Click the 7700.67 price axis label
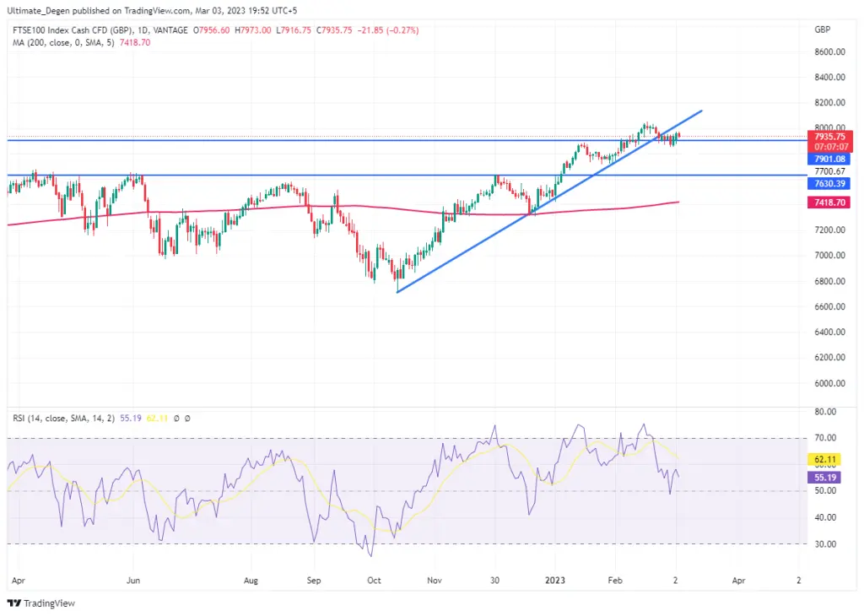Screen dimensions: 864x616 point(830,171)
